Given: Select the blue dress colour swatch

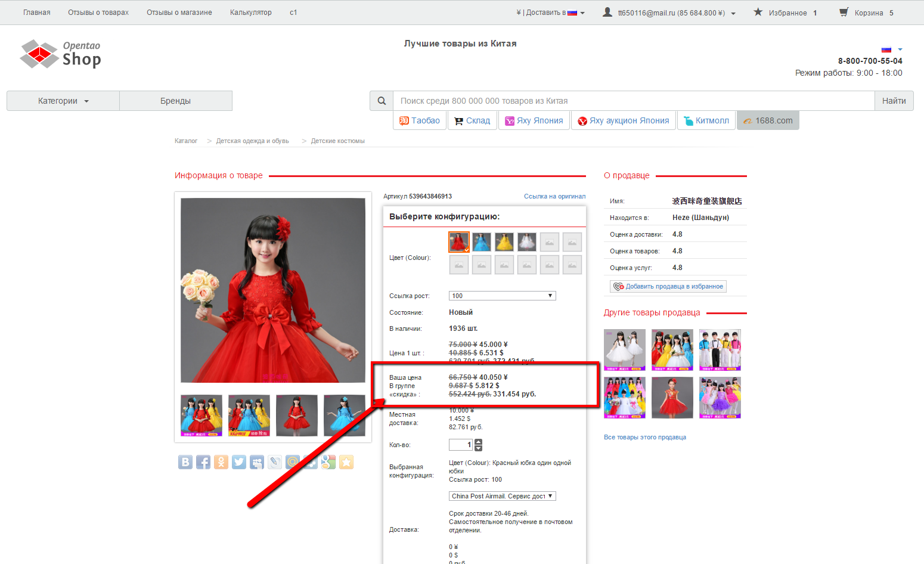Looking at the screenshot, I should coord(482,242).
